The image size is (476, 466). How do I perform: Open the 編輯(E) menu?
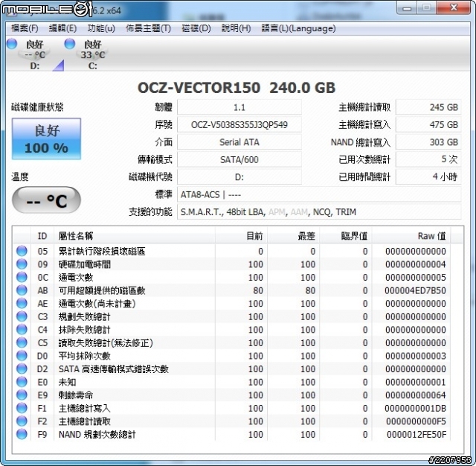pos(62,28)
